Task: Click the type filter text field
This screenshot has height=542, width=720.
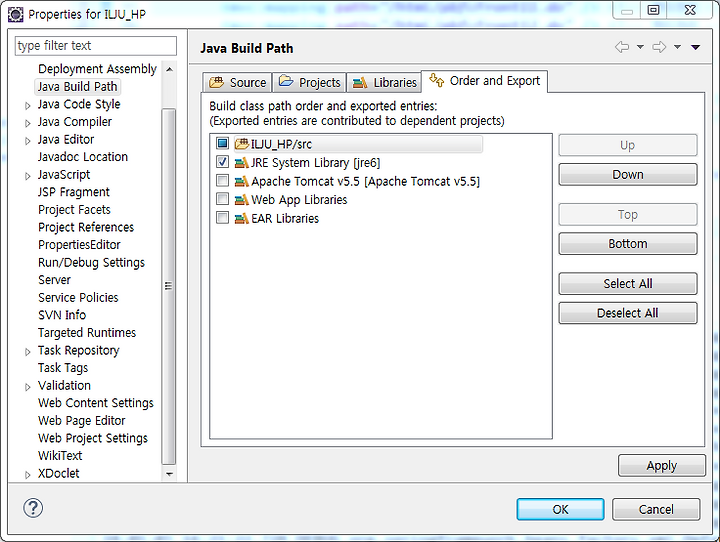Action: pyautogui.click(x=96, y=46)
